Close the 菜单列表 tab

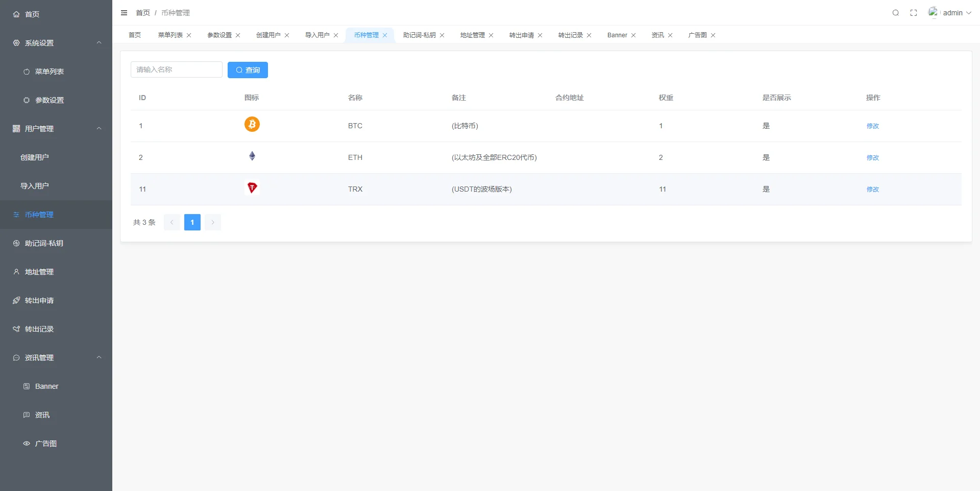coord(189,35)
